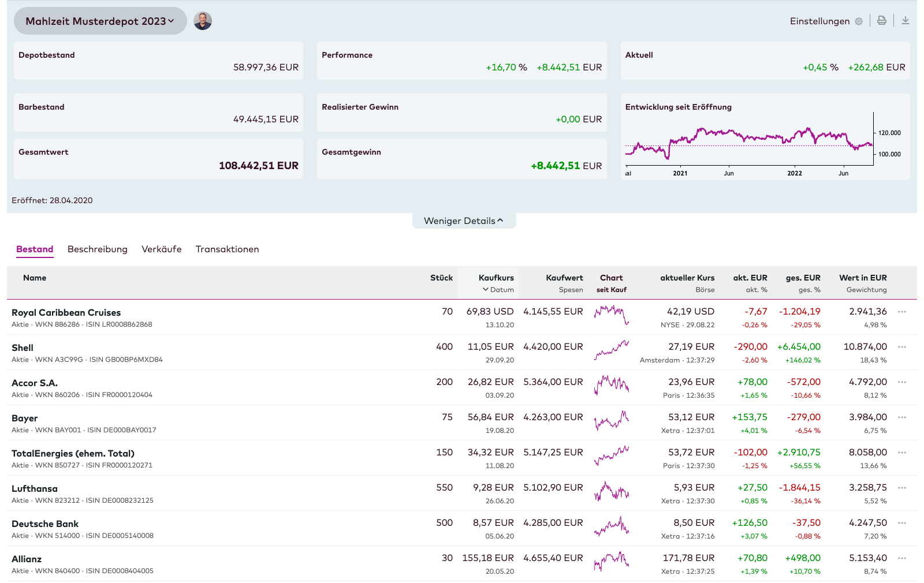Screen dimensions: 924x583
Task: Open more options for Bayer row
Action: 902,417
